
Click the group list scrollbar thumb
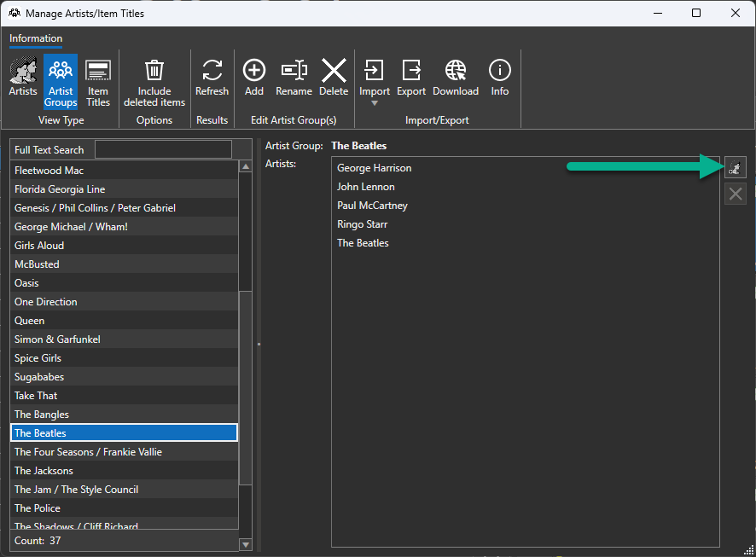point(246,388)
